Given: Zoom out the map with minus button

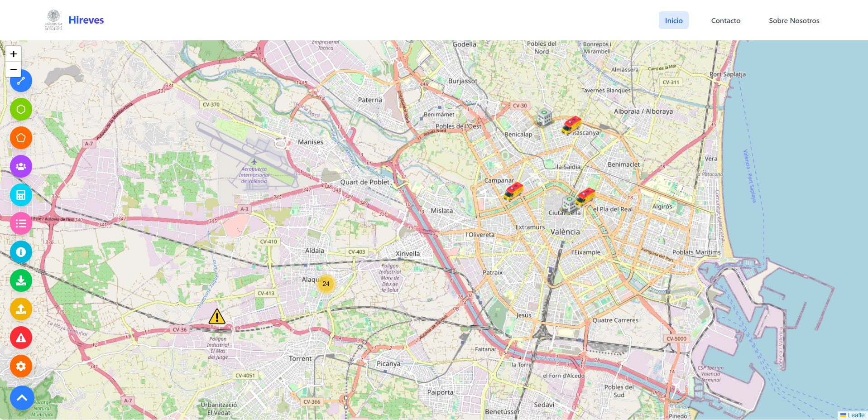Looking at the screenshot, I should (x=14, y=69).
